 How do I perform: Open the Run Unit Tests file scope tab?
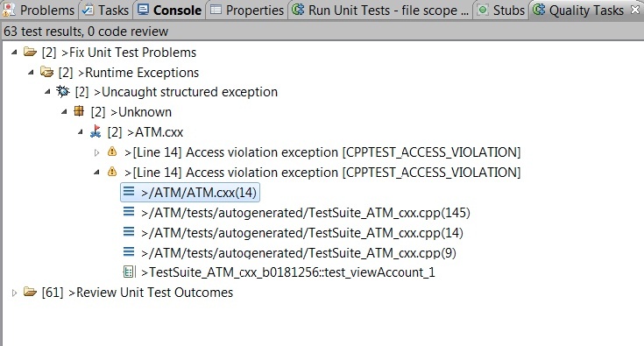[x=381, y=10]
